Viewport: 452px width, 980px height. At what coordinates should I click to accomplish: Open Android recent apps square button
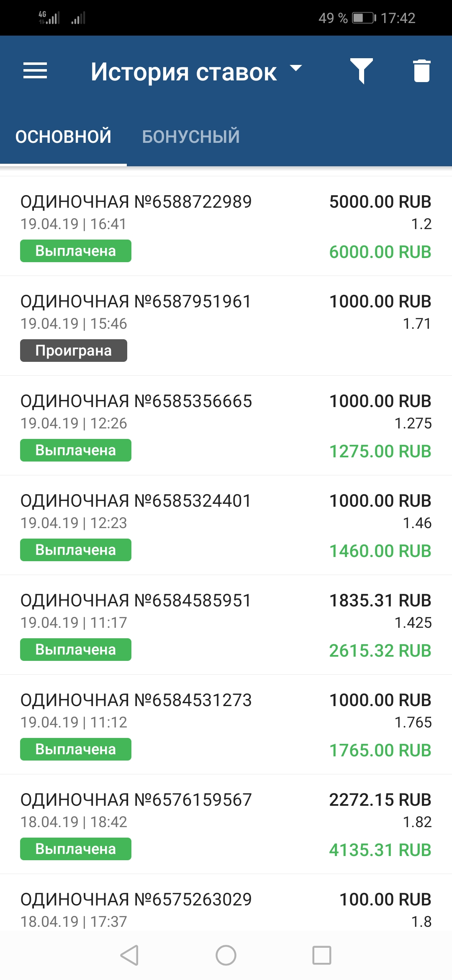pyautogui.click(x=321, y=955)
